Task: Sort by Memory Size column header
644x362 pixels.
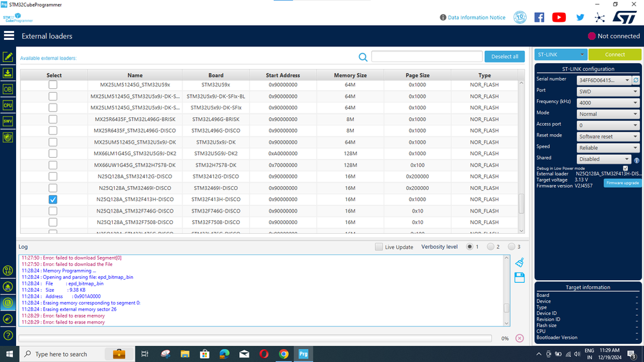Action: click(350, 75)
